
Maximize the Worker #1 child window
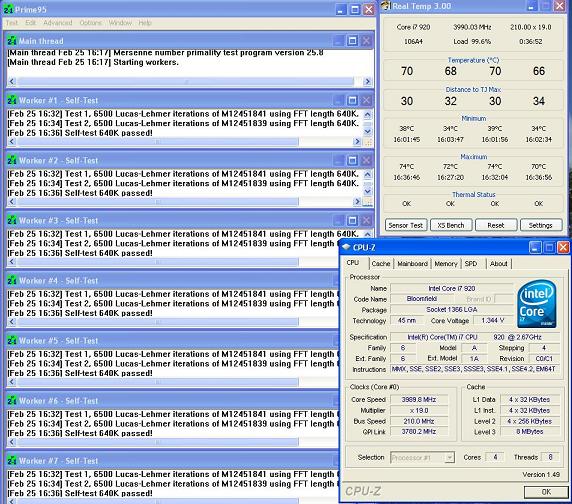pyautogui.click(x=352, y=100)
